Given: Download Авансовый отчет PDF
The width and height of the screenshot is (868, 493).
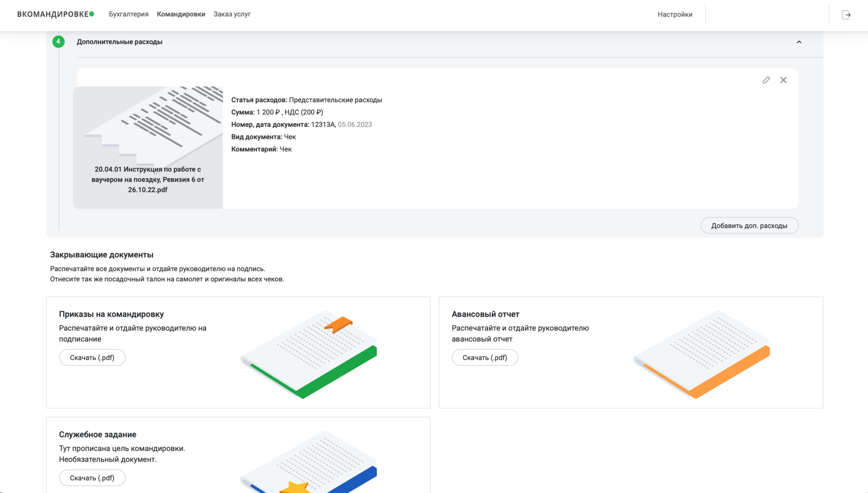Looking at the screenshot, I should pyautogui.click(x=485, y=357).
